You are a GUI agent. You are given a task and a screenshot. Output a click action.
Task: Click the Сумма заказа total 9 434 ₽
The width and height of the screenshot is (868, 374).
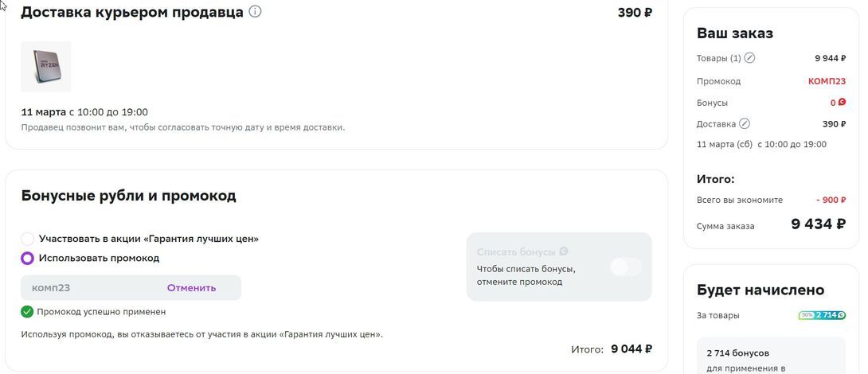pyautogui.click(x=818, y=224)
